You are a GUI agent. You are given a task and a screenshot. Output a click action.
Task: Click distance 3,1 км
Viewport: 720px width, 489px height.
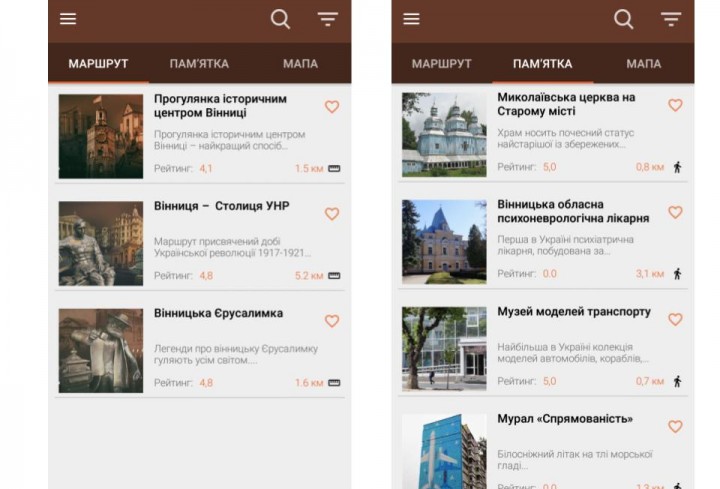(650, 274)
